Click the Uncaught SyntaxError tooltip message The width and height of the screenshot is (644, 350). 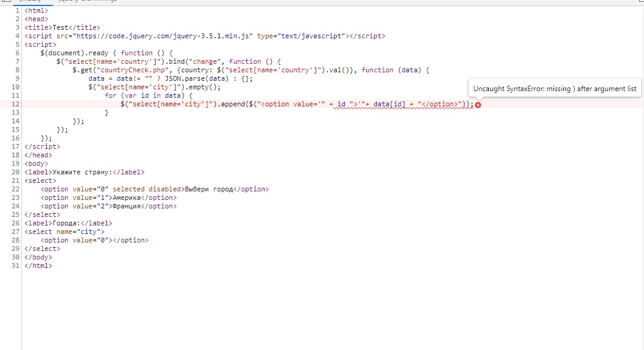pyautogui.click(x=555, y=89)
